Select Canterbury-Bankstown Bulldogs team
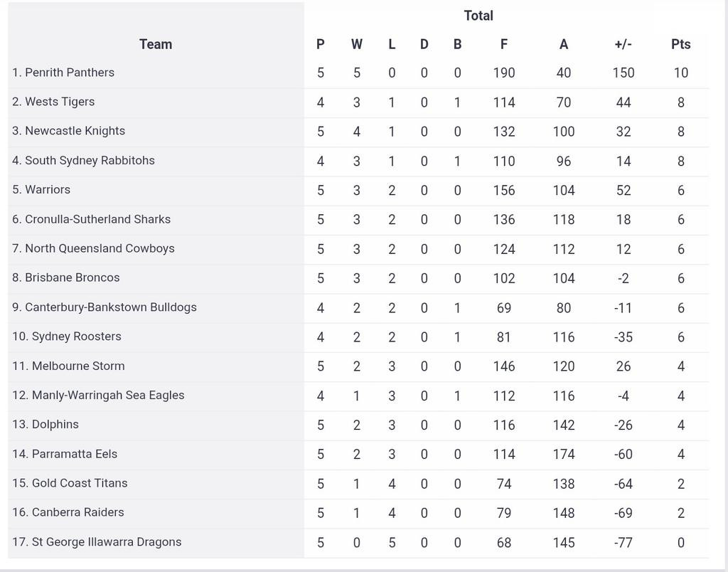Viewport: 728px width, 572px height. [x=105, y=307]
